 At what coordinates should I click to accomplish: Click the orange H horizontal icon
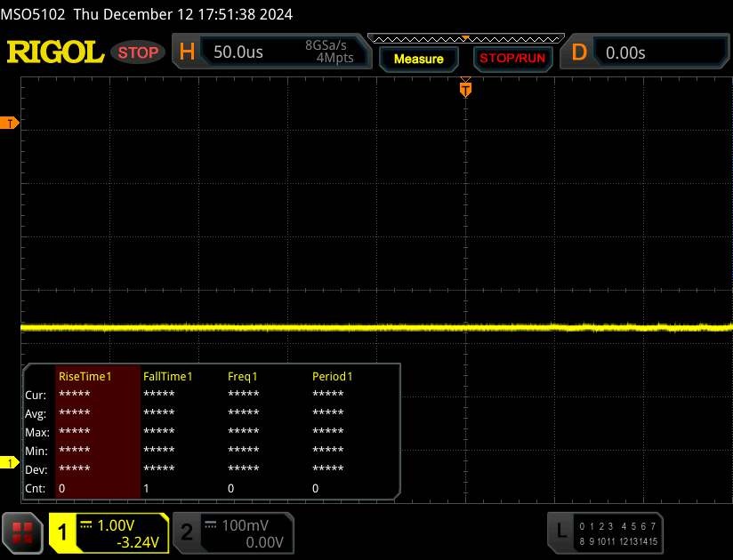click(187, 52)
